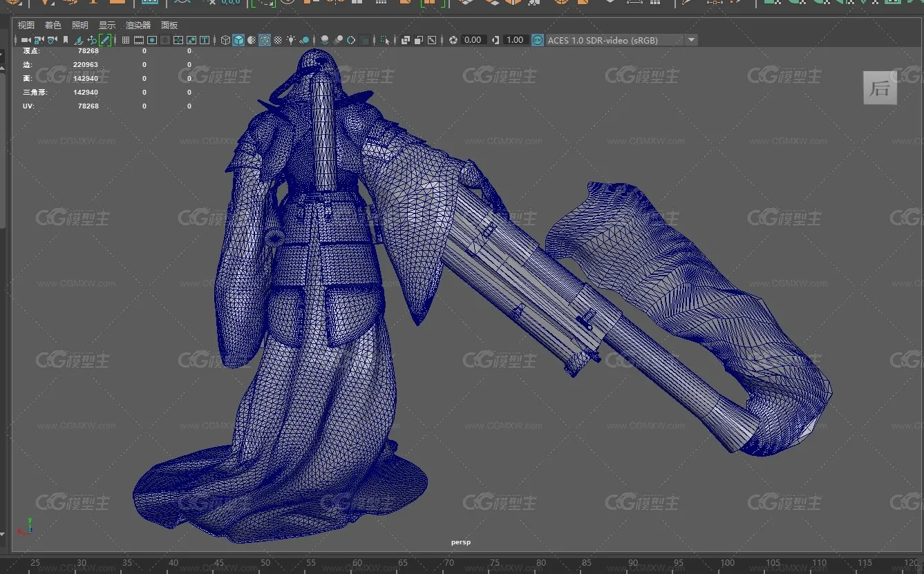Click the camera Bookmarks icon

(66, 40)
